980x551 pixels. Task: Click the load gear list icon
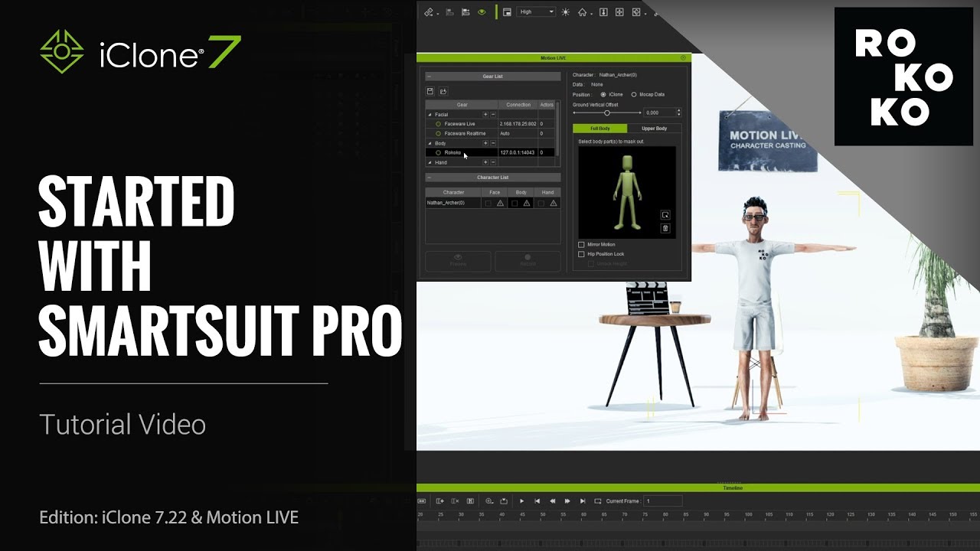click(443, 91)
